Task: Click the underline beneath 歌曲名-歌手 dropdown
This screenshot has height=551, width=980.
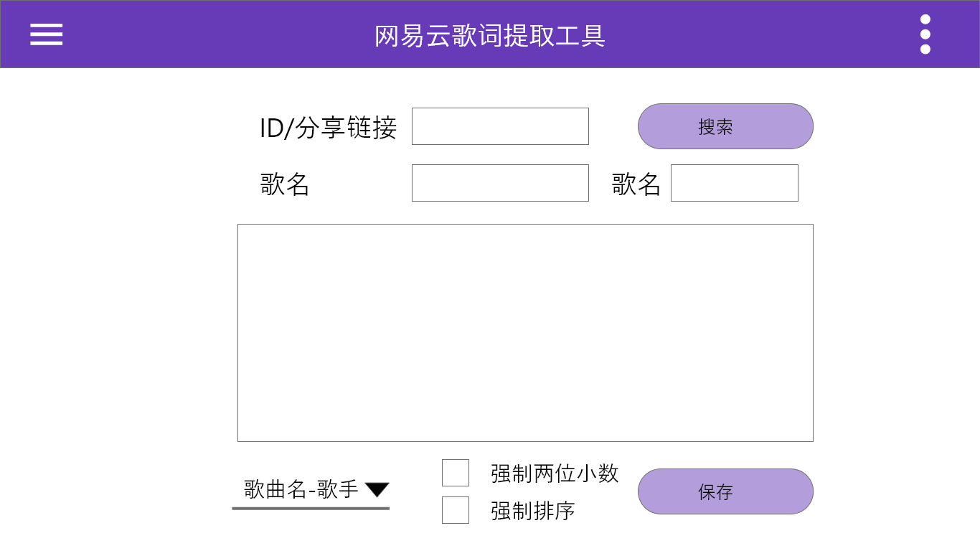Action: point(311,508)
